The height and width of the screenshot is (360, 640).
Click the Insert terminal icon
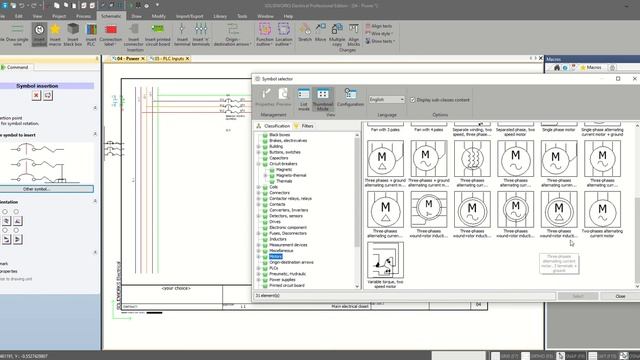182,29
